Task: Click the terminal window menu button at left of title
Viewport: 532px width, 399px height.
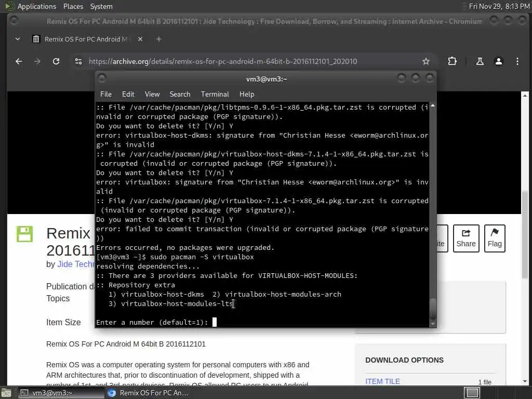Action: point(101,79)
